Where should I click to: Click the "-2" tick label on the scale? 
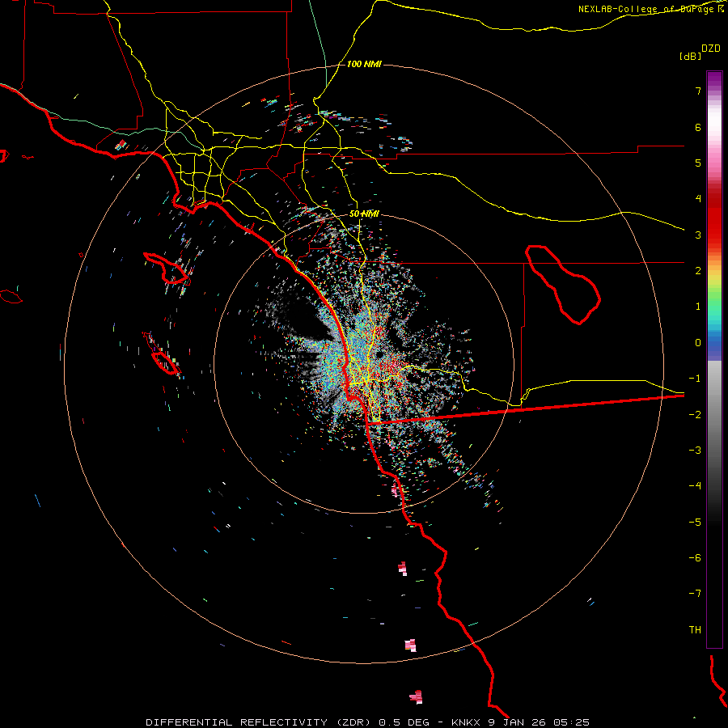695,414
